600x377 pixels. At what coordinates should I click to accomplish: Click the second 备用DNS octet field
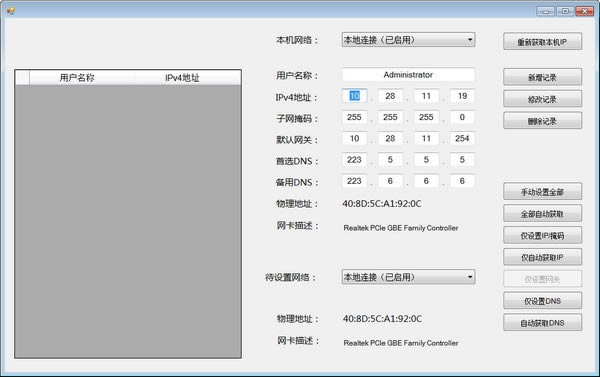390,181
